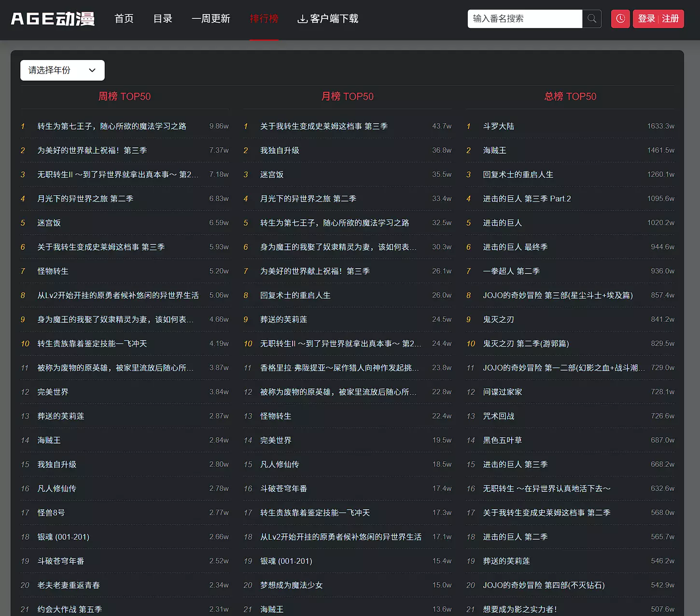The width and height of the screenshot is (700, 616).
Task: Open 我独自升级 in the monthly ranking
Action: coord(280,150)
